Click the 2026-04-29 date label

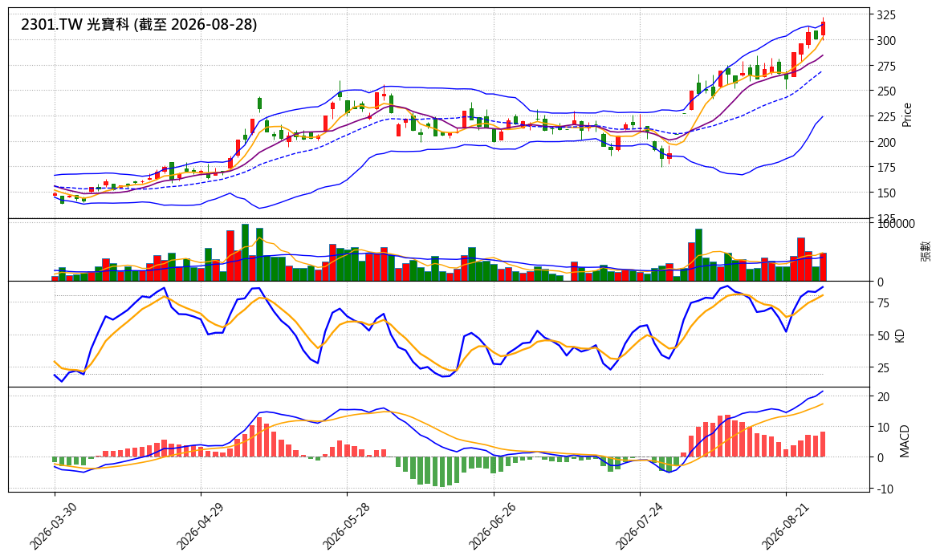coord(200,526)
